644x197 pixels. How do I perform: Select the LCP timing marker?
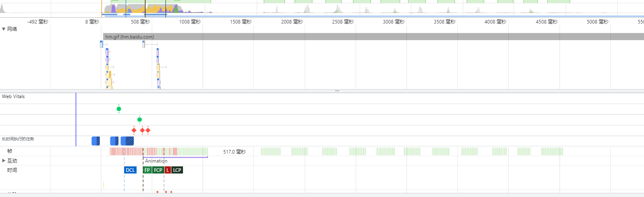pyautogui.click(x=177, y=170)
